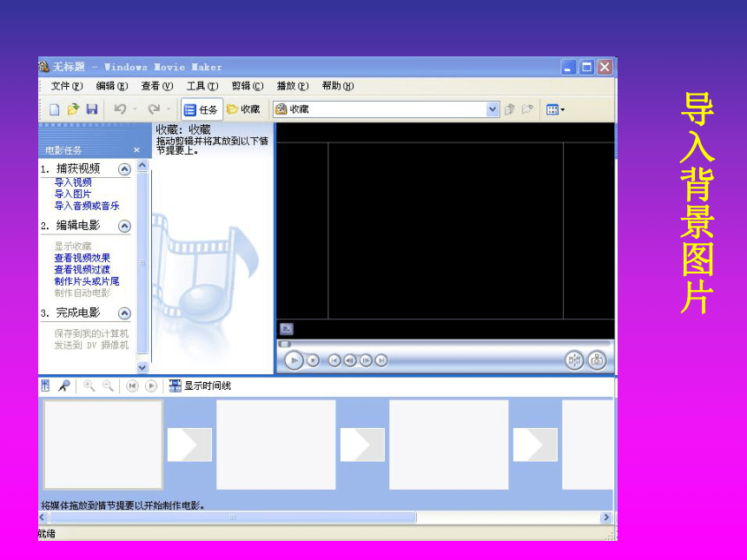Select the third storyboard clip cell
Image resolution: width=747 pixels, height=560 pixels.
pos(449,445)
